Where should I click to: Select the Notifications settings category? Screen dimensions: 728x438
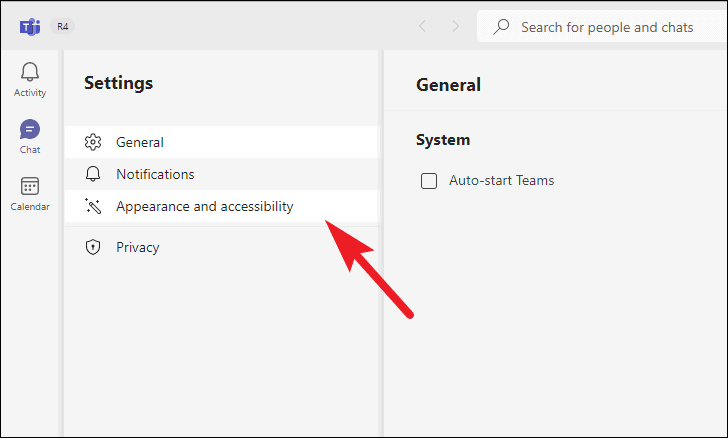pyautogui.click(x=221, y=174)
